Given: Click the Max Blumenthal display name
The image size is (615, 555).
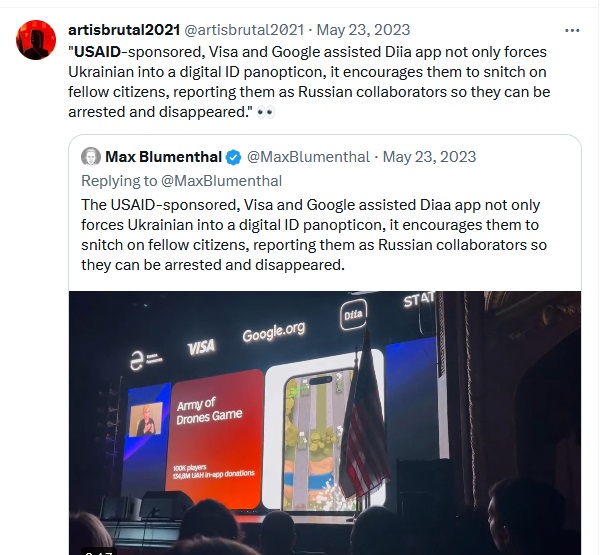Looking at the screenshot, I should pos(163,157).
